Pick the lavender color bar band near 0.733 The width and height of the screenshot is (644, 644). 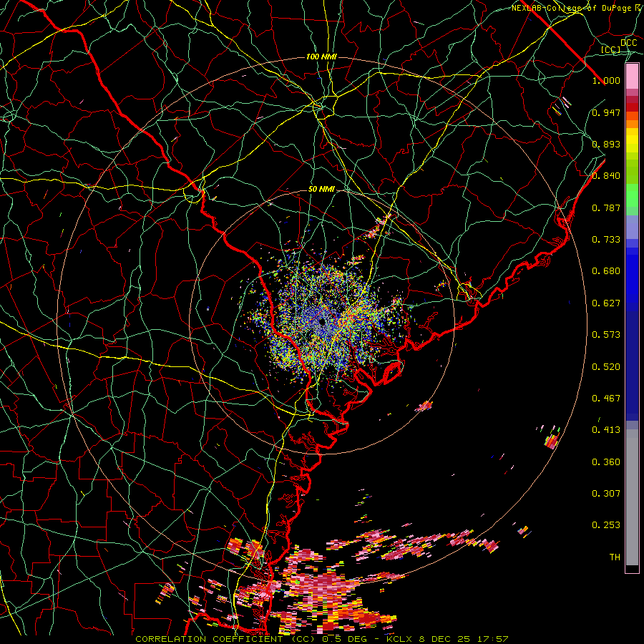pos(632,227)
